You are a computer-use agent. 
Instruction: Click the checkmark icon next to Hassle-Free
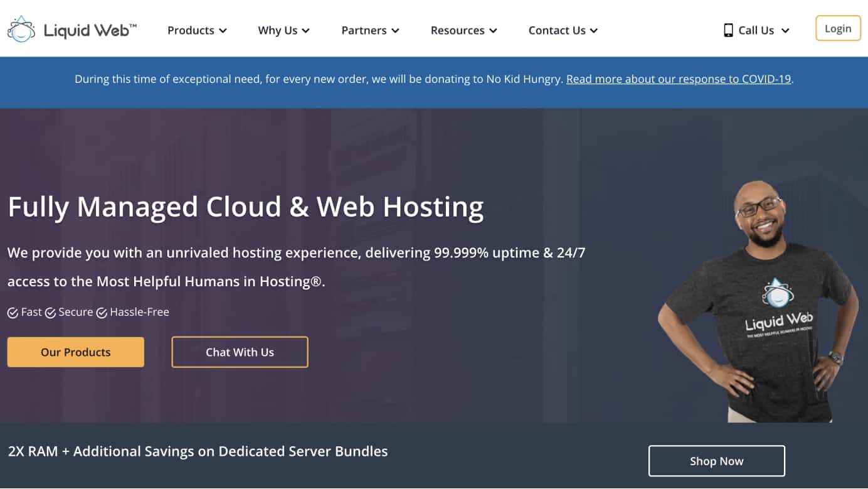102,313
